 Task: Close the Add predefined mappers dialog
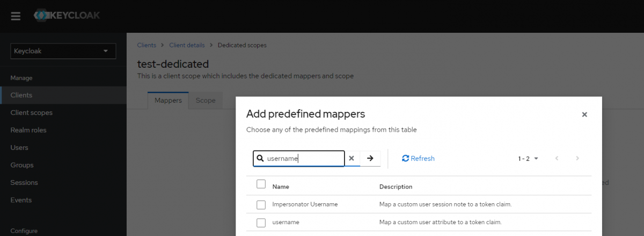tap(584, 115)
